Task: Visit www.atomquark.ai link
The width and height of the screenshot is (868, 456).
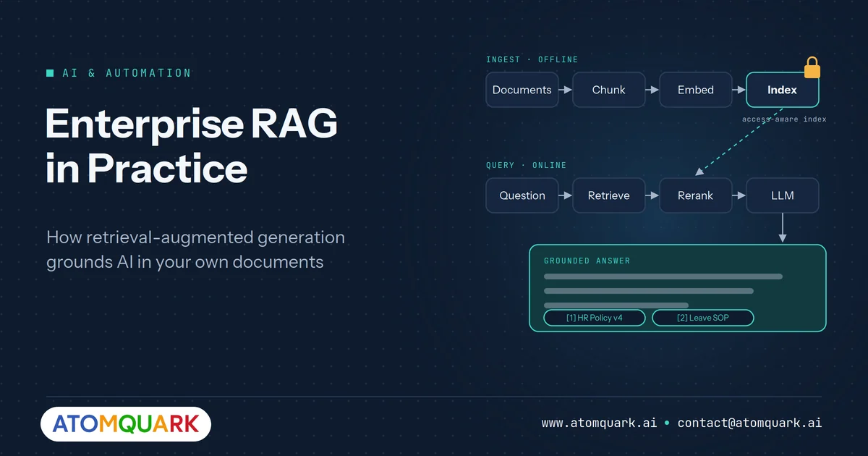Action: coord(600,423)
